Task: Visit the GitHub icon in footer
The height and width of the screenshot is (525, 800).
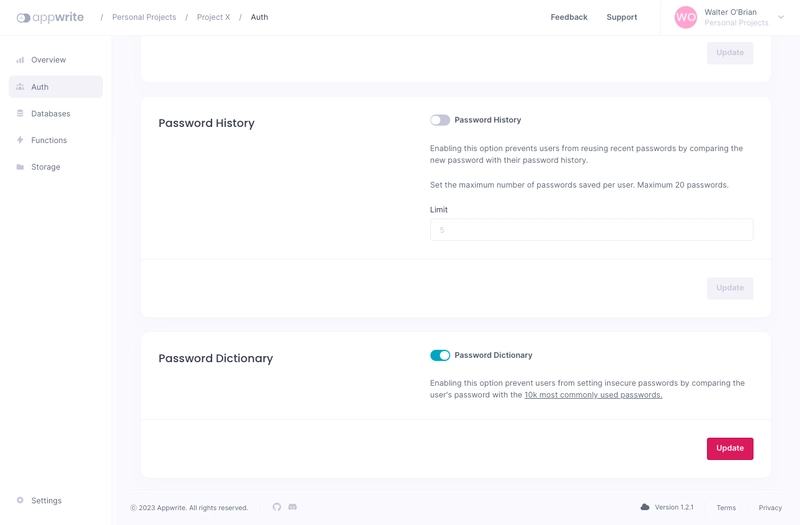Action: coord(277,507)
